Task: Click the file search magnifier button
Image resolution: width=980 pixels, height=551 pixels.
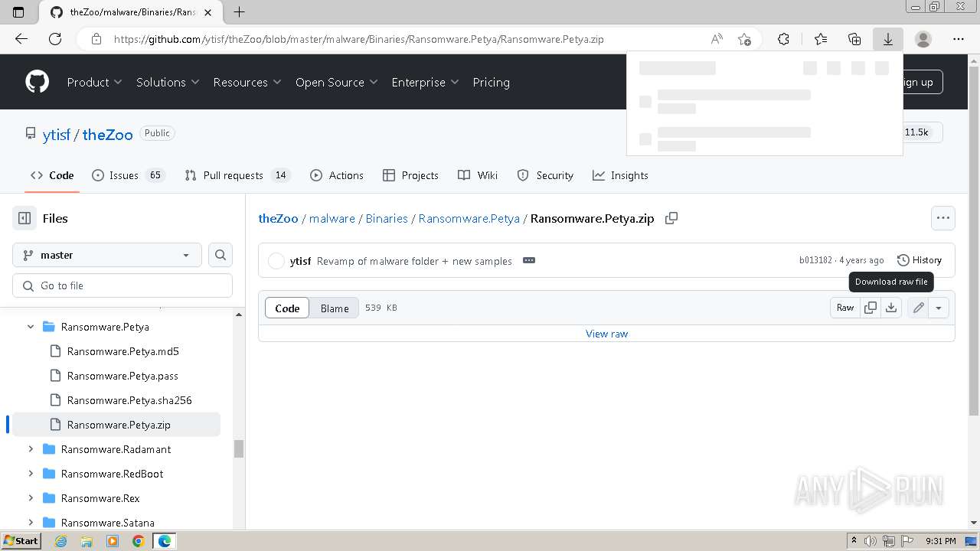Action: pos(220,255)
